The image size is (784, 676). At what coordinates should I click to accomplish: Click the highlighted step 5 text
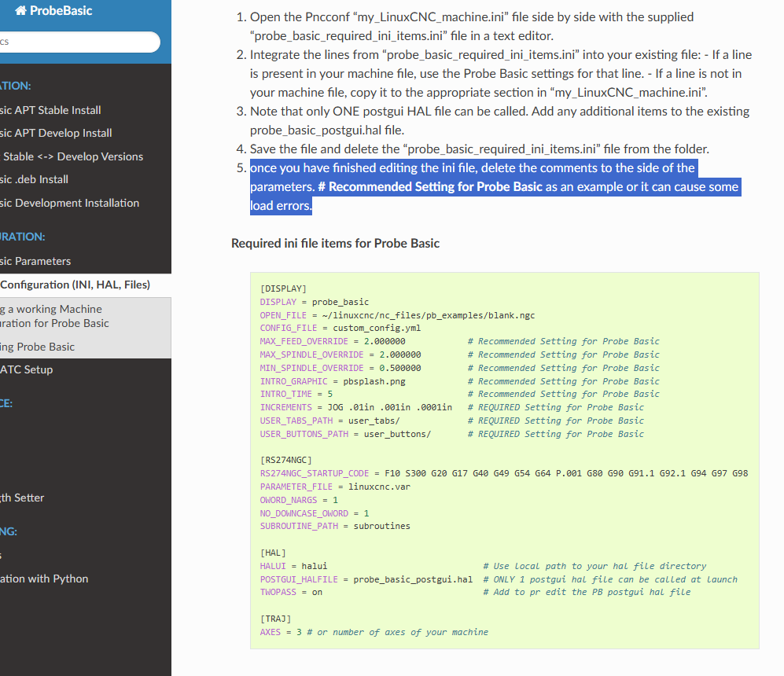[x=495, y=187]
